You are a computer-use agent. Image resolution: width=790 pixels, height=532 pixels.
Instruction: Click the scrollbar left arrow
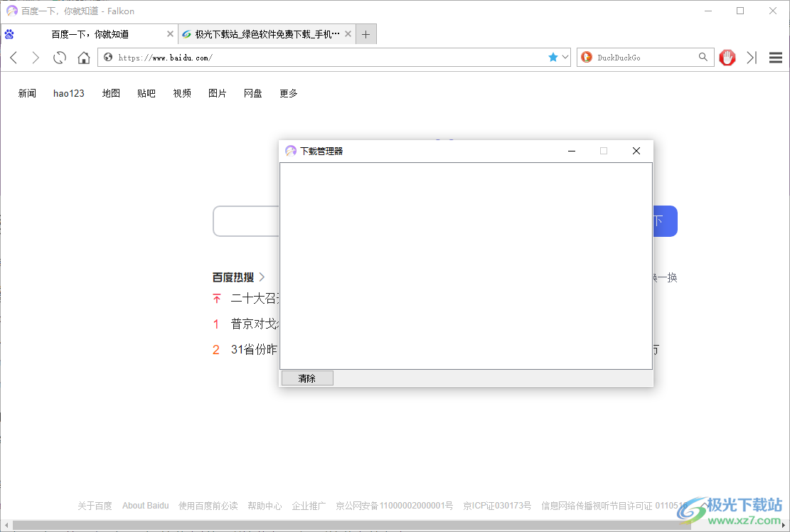pos(6,526)
